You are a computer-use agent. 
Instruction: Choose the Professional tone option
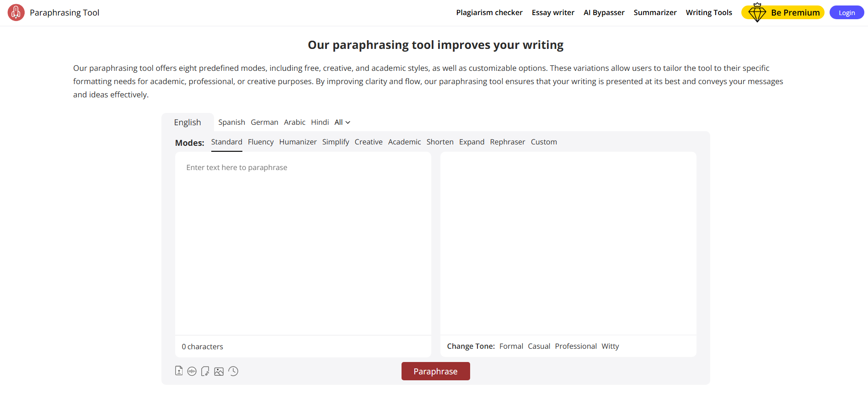(x=576, y=346)
